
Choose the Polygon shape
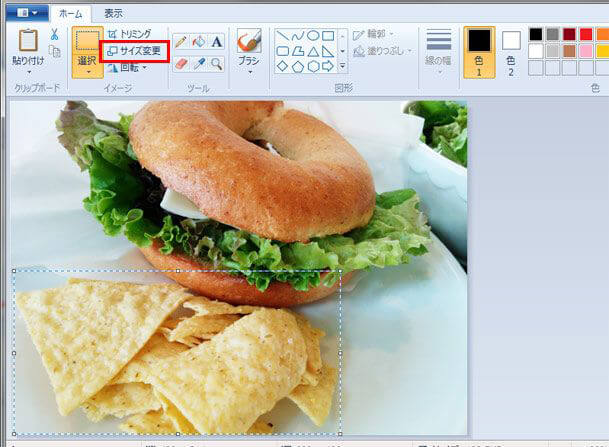298,51
